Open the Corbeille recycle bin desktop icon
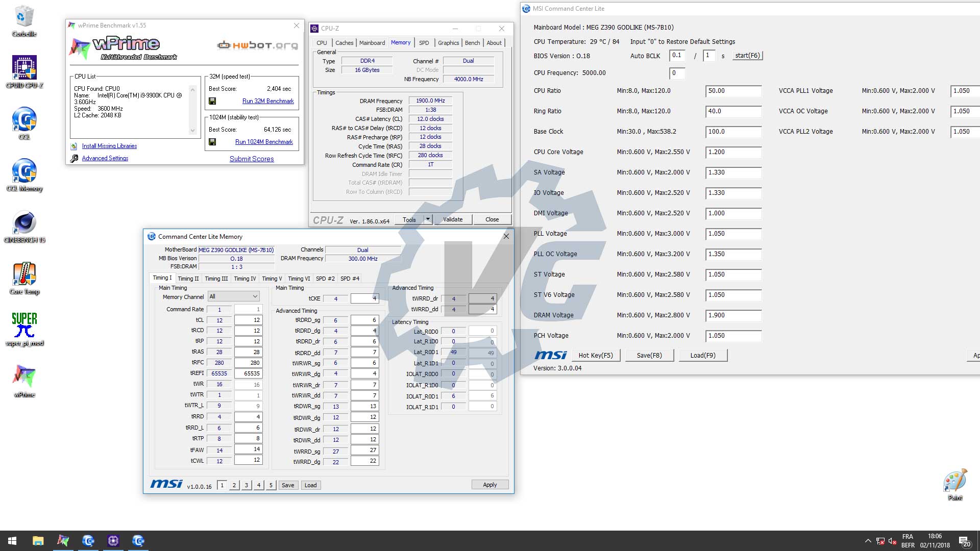The height and width of the screenshot is (551, 980). point(24,21)
